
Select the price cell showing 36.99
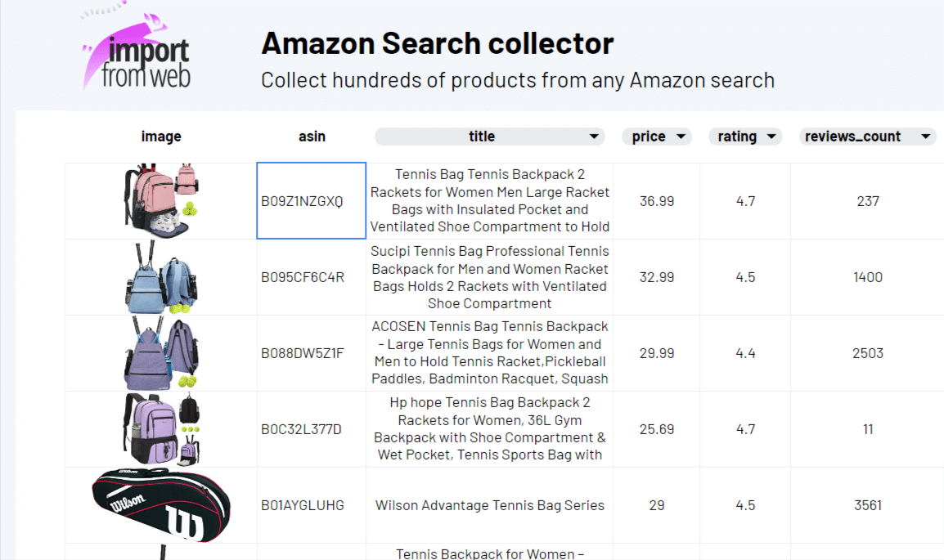click(x=657, y=201)
